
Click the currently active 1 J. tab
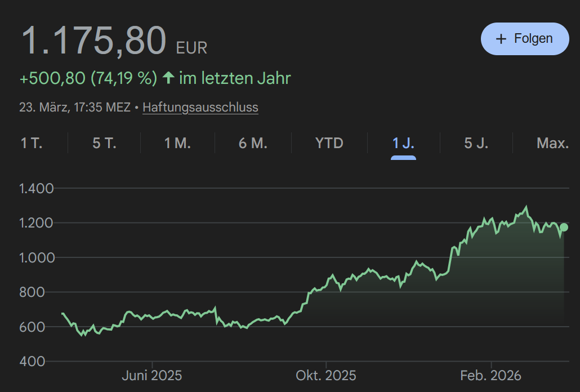tap(402, 143)
